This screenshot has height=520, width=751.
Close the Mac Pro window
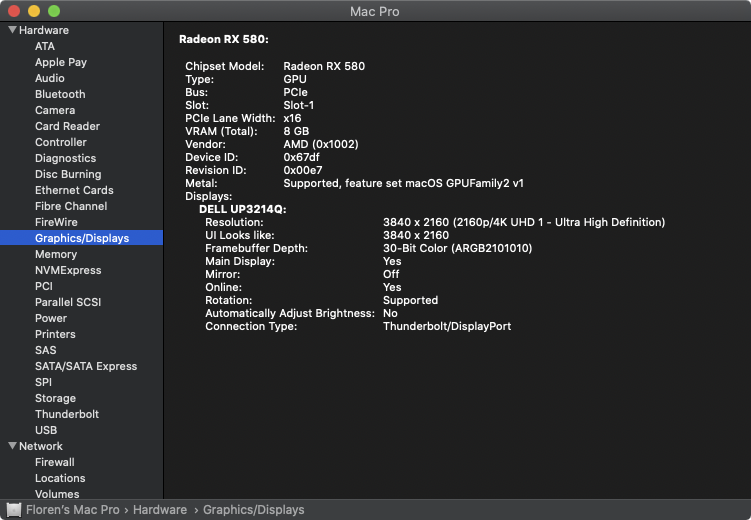tap(14, 11)
